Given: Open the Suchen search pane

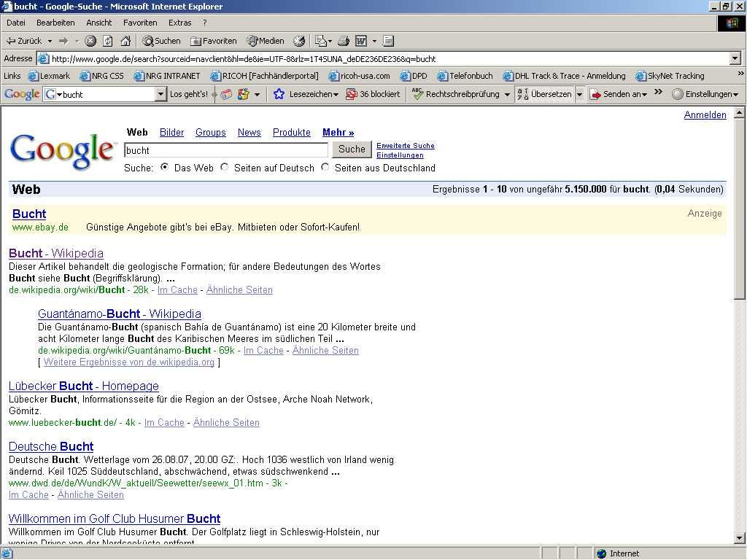Looking at the screenshot, I should tap(161, 41).
